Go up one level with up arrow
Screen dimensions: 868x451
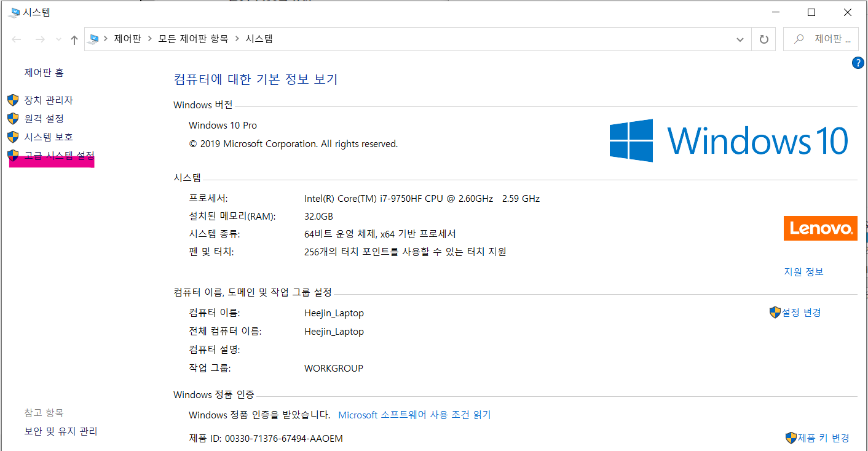74,39
